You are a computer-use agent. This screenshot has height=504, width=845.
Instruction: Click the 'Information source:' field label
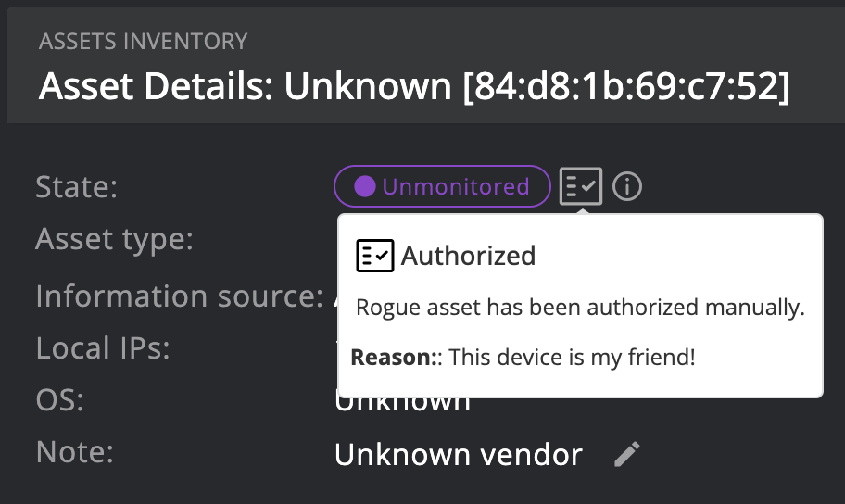(x=173, y=296)
